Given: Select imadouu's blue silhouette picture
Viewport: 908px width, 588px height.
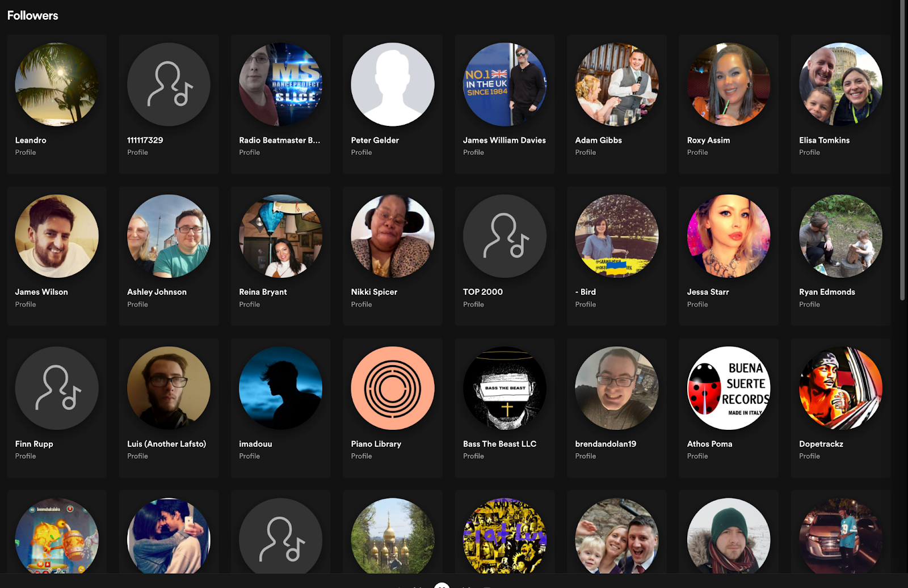Looking at the screenshot, I should point(281,388).
